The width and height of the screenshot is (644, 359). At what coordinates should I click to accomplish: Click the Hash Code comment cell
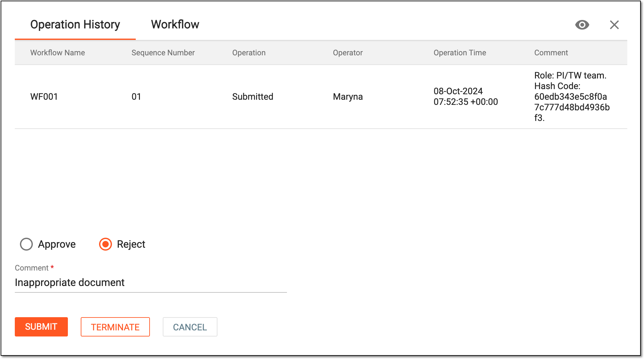click(x=572, y=97)
